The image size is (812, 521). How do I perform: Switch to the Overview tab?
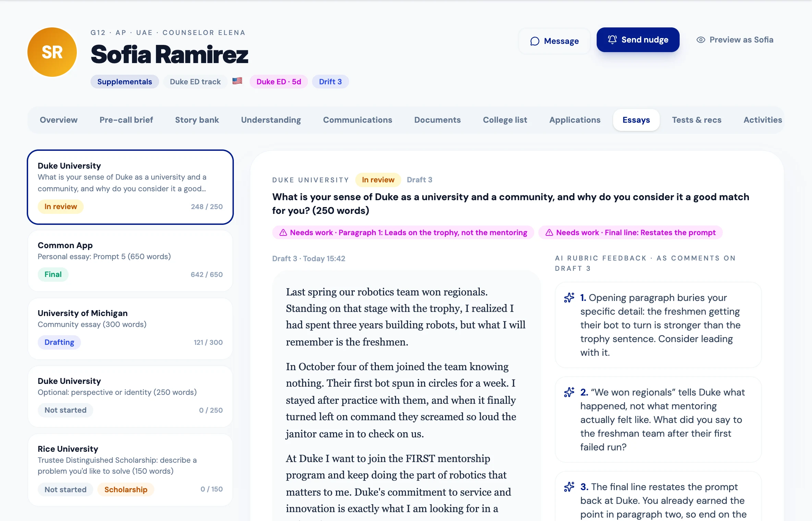coord(59,120)
